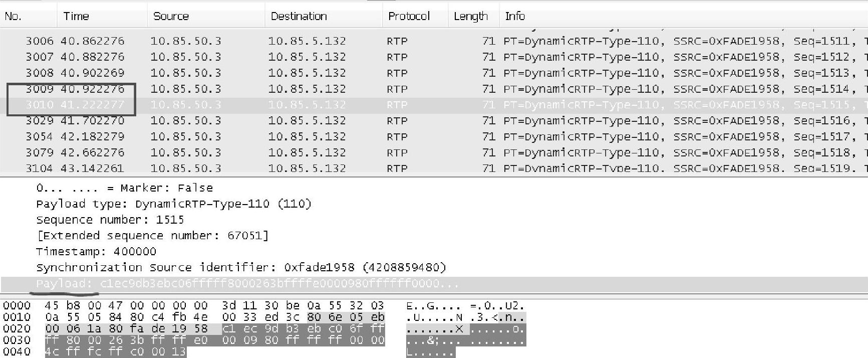The height and width of the screenshot is (358, 868).
Task: Select the Synchronization Source identifier line
Action: point(241,268)
